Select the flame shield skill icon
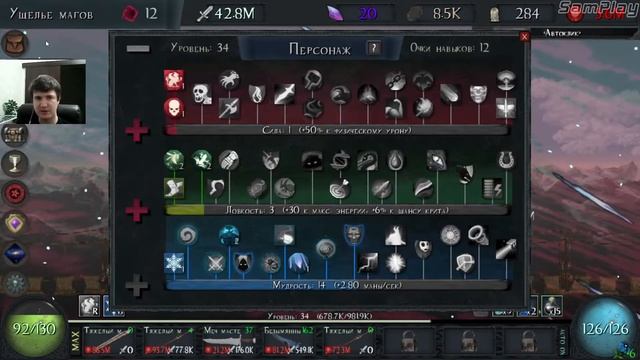Image resolution: width=640 pixels, height=360 pixels. coord(257,94)
